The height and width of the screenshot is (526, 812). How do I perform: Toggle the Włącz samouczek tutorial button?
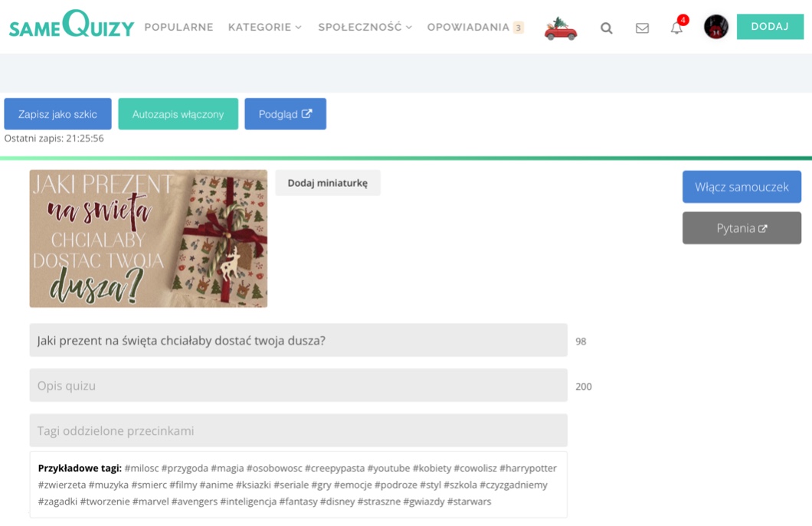pyautogui.click(x=742, y=187)
